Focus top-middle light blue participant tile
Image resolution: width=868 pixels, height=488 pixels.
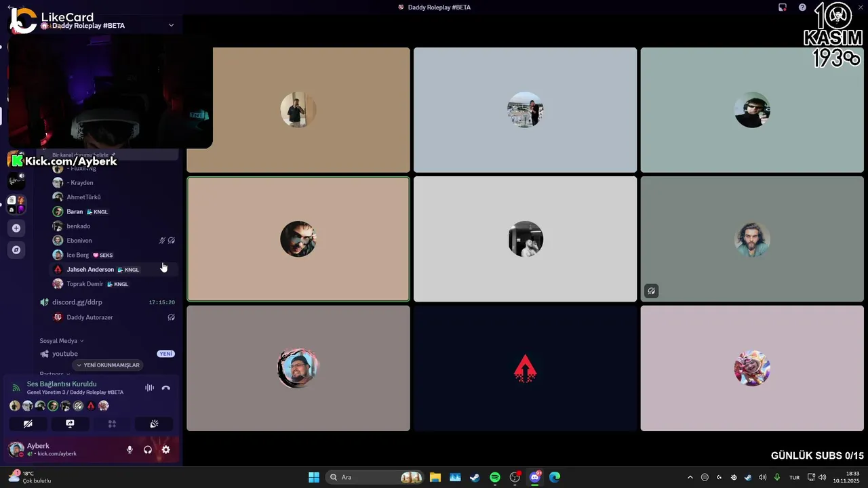point(525,110)
